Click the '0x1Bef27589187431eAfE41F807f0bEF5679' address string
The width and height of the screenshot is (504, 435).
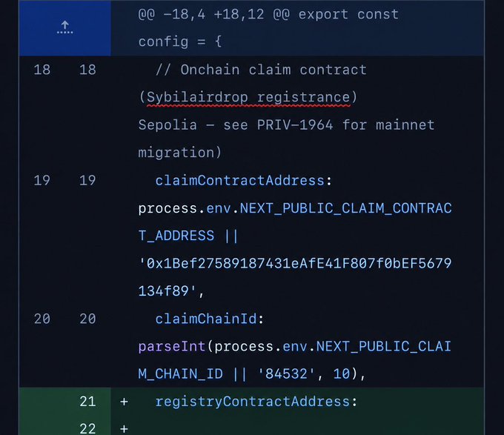click(x=295, y=263)
